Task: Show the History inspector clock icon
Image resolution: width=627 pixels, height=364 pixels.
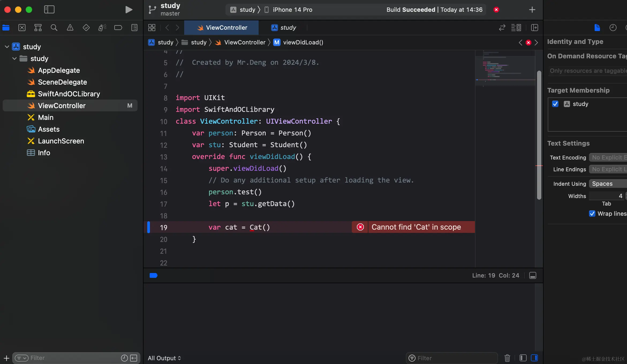Action: [x=613, y=28]
